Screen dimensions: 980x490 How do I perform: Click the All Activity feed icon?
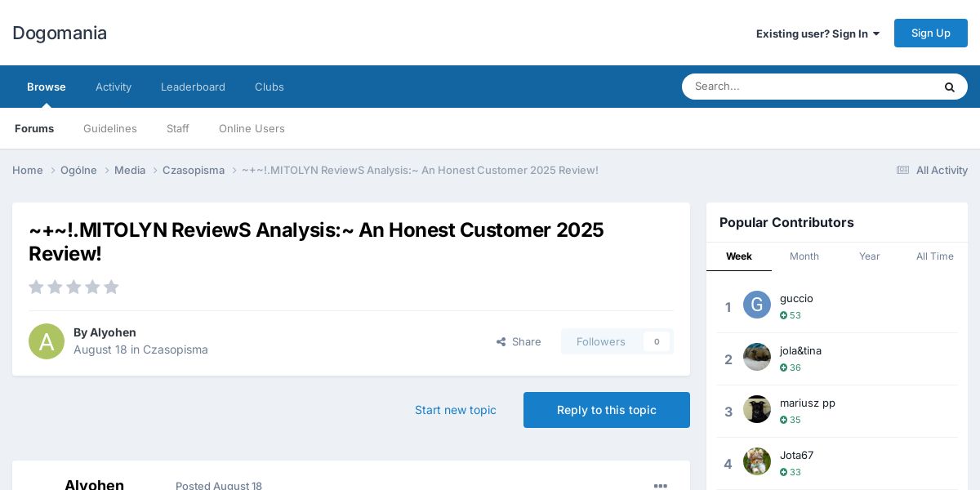click(x=902, y=170)
